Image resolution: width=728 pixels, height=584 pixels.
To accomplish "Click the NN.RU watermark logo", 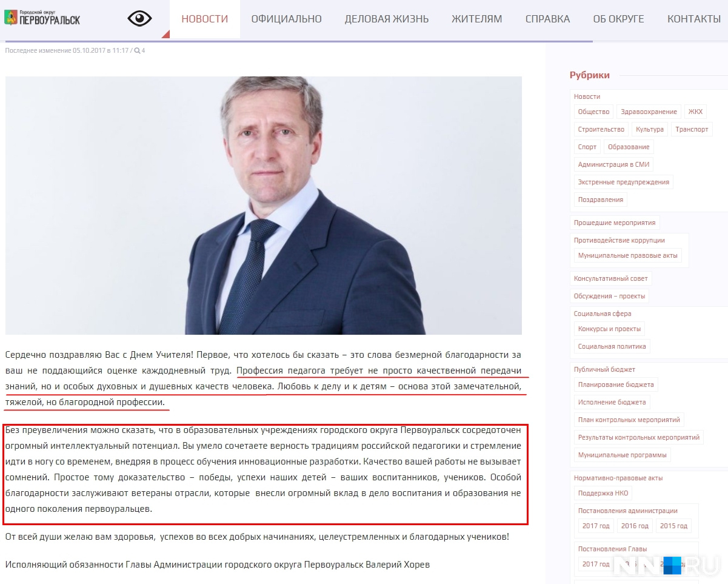I will coord(666,565).
